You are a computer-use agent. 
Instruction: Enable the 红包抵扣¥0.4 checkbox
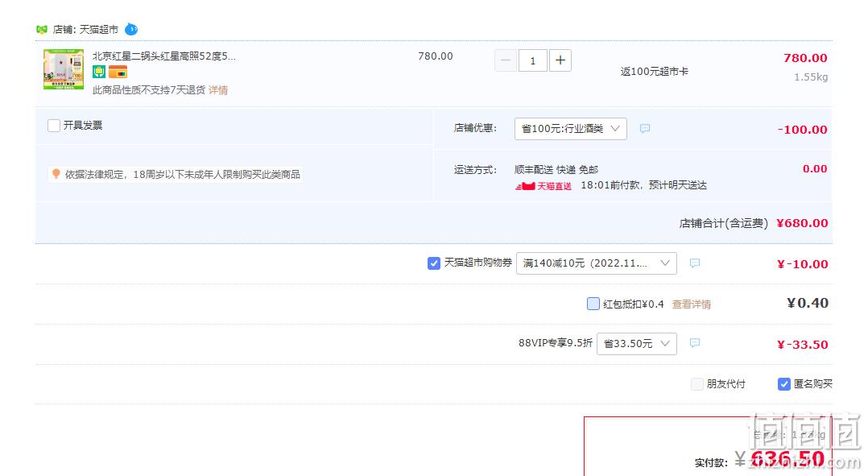pyautogui.click(x=593, y=304)
